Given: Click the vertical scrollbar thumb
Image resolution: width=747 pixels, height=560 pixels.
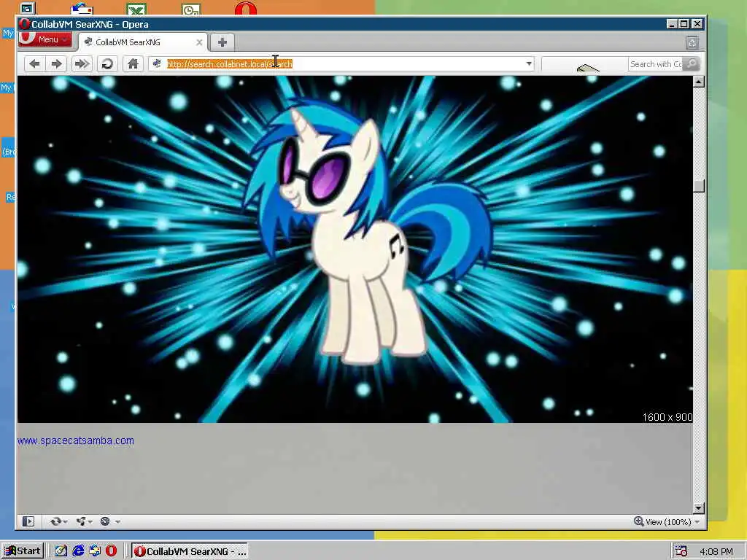Looking at the screenshot, I should tap(699, 186).
